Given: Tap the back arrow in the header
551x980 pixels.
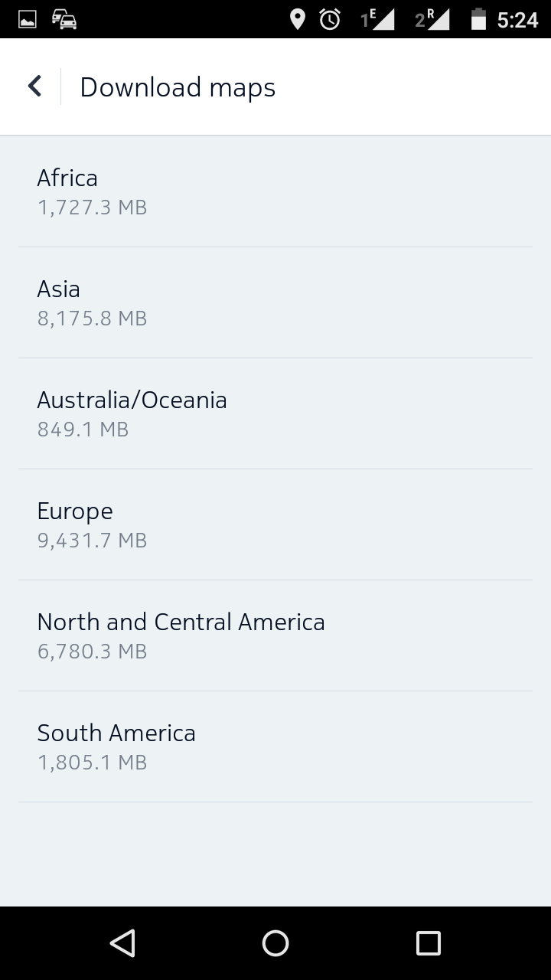Looking at the screenshot, I should click(34, 86).
